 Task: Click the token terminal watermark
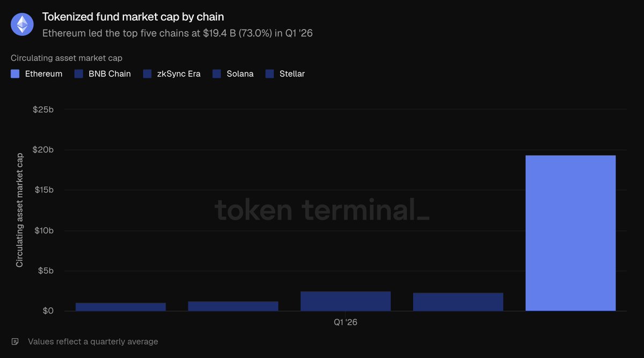tap(322, 210)
